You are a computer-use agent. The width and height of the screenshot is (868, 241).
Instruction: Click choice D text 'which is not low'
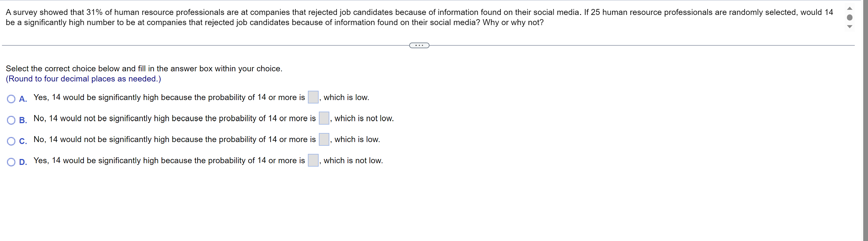(353, 160)
